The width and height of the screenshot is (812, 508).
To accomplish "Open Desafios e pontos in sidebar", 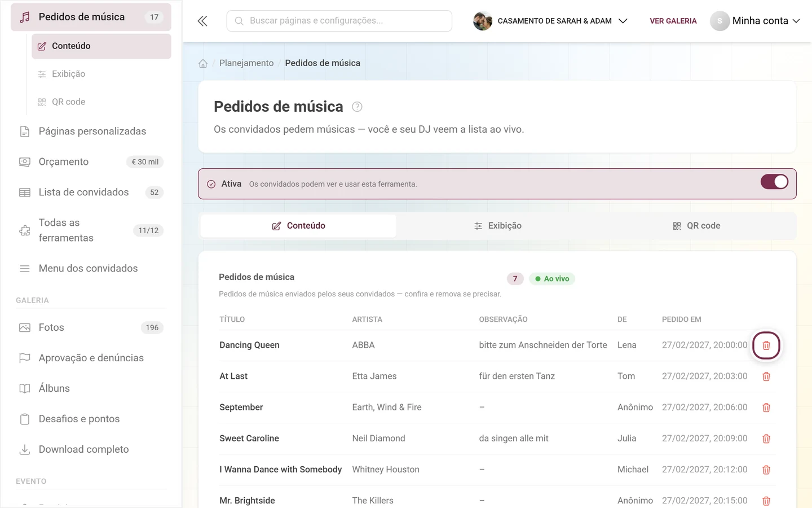I will point(91,419).
